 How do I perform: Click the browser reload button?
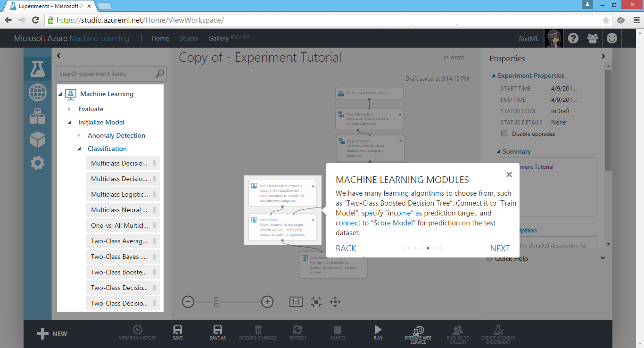[35, 20]
